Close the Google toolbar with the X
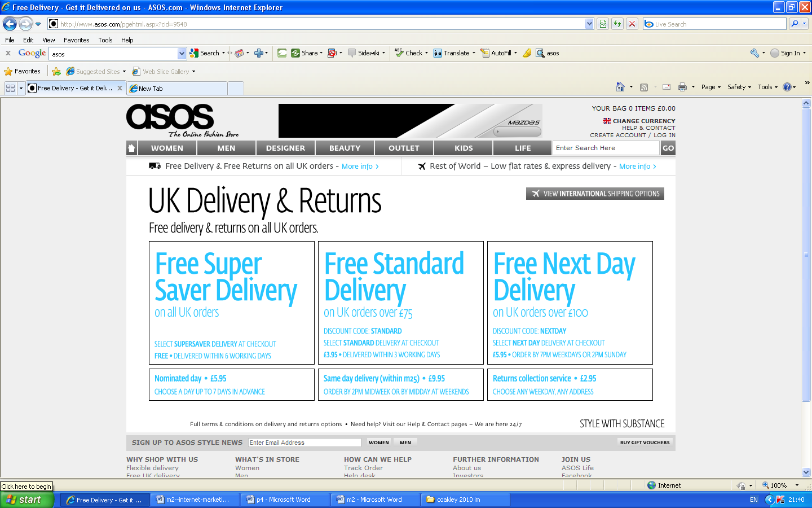 (x=8, y=53)
